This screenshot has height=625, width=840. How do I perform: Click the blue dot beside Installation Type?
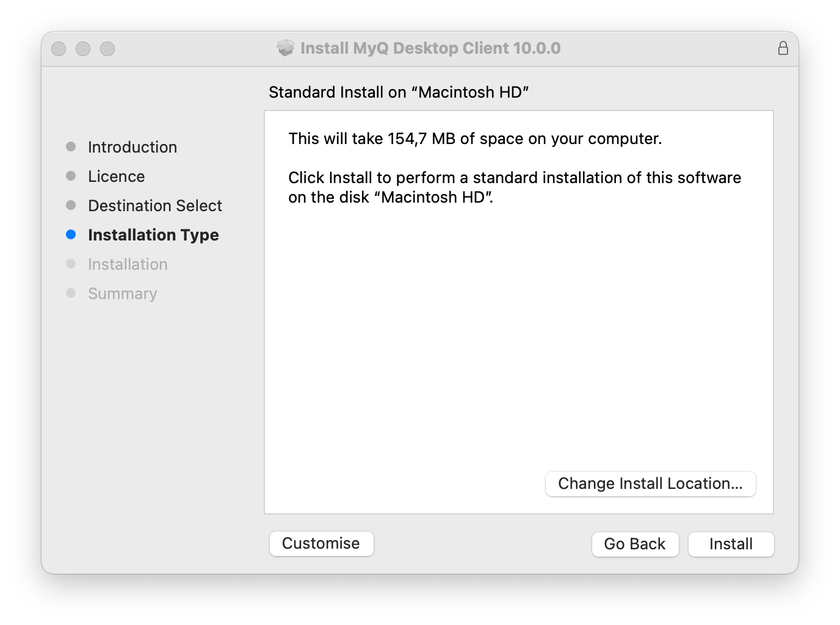tap(71, 234)
